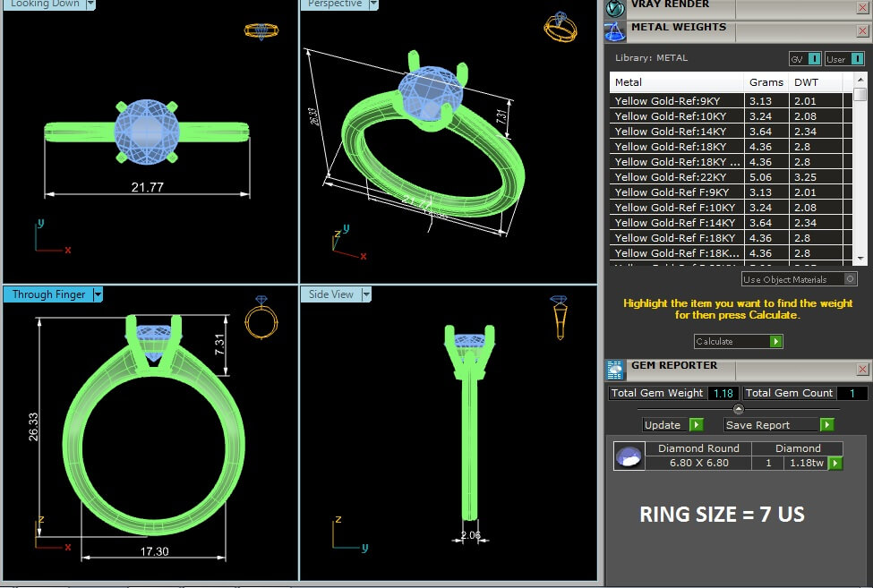Image resolution: width=873 pixels, height=588 pixels.
Task: Click the Gem Reporter panel icon
Action: [615, 369]
